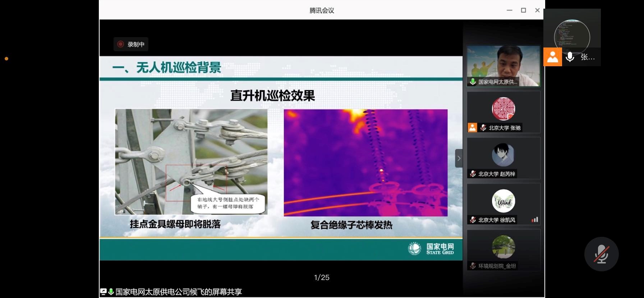This screenshot has width=644, height=298.
Task: Click muted mic icon beside 北京大学 赵芮梓
Action: pos(473,174)
